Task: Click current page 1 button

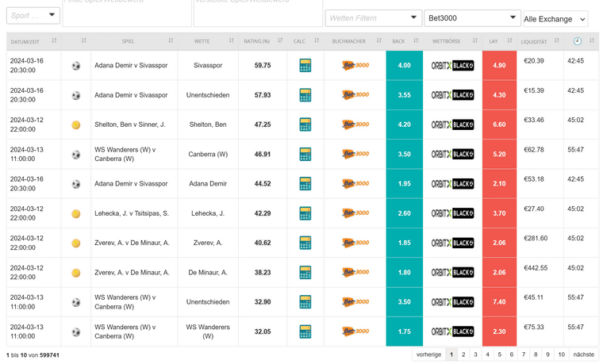Action: [x=451, y=354]
